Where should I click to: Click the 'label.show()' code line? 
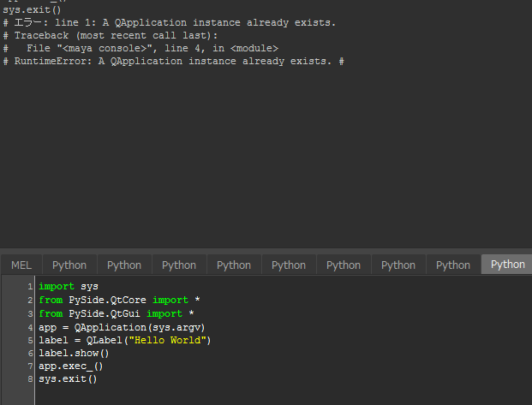pos(74,353)
